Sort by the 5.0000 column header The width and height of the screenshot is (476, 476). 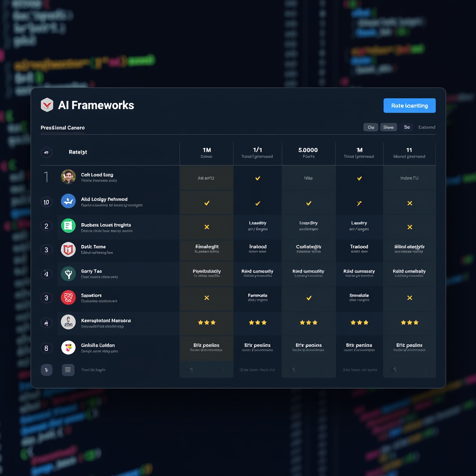pos(308,152)
